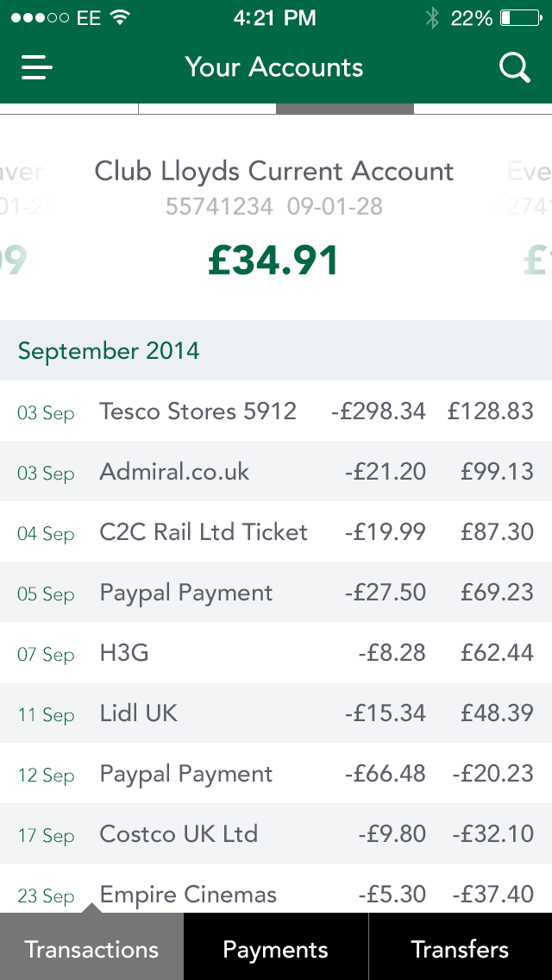Image resolution: width=552 pixels, height=980 pixels.
Task: Select the previous account card on left
Action: coord(19,216)
